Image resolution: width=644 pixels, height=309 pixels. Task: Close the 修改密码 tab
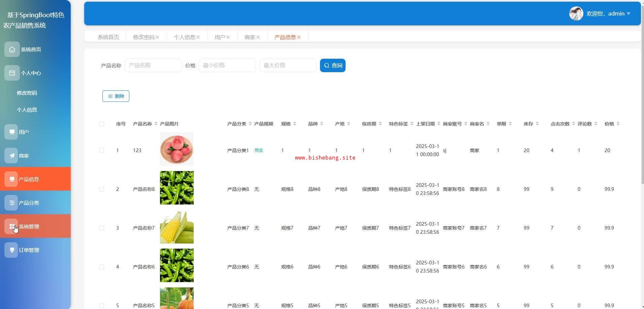pyautogui.click(x=157, y=37)
